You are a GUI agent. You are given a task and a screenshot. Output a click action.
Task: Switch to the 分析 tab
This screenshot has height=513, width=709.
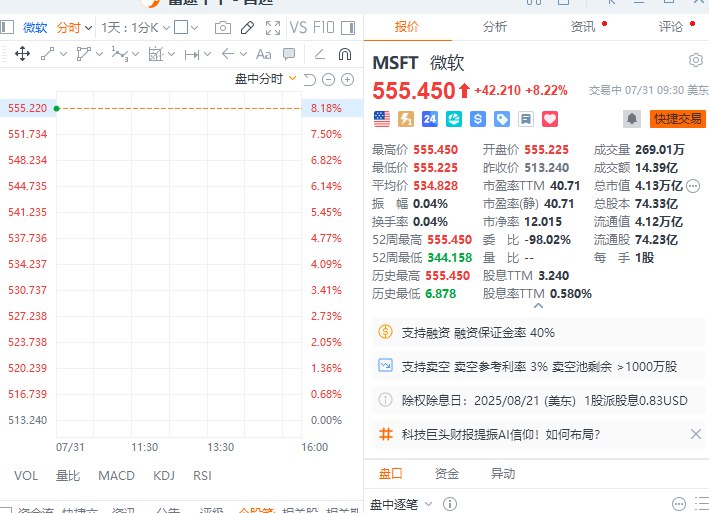(494, 27)
